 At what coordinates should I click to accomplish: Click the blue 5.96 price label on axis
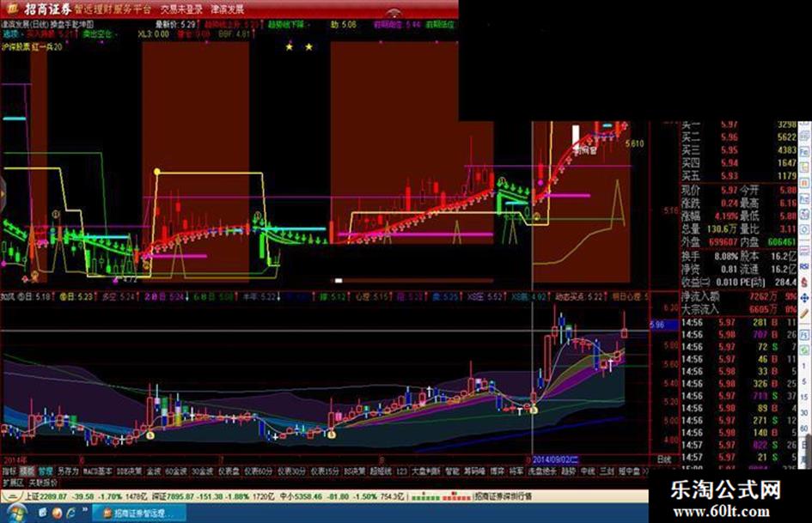[x=663, y=325]
